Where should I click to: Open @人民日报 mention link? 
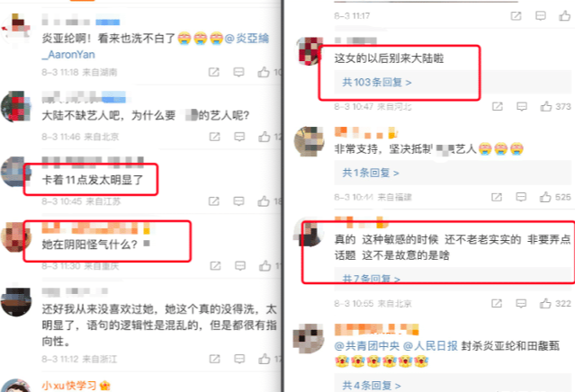(x=430, y=345)
